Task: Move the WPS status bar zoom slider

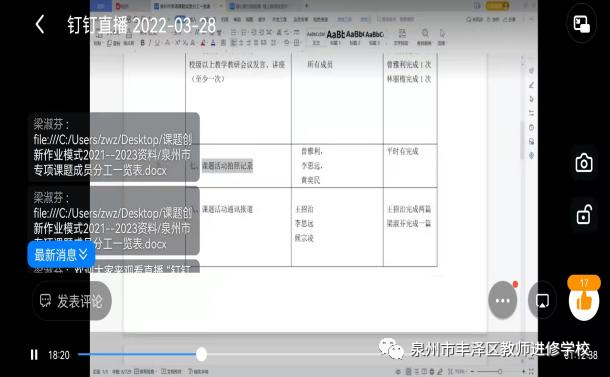Action: (500, 372)
